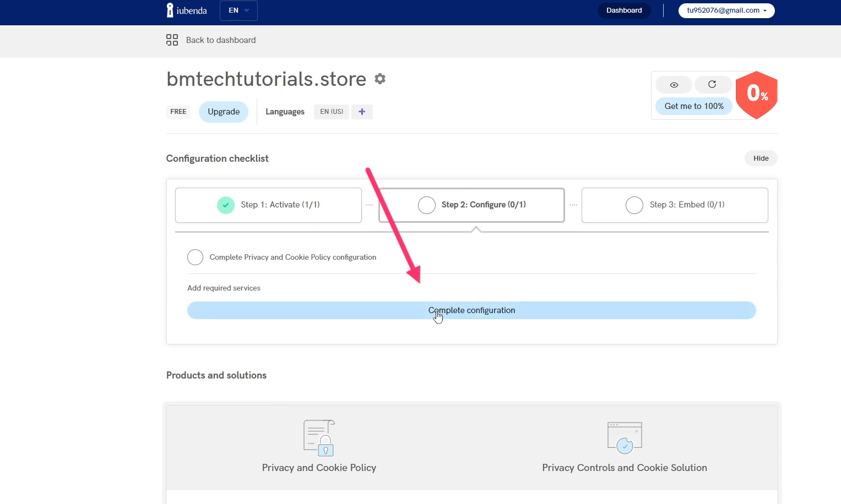Click the Privacy Controls and Cookie Solution icon

point(625,438)
